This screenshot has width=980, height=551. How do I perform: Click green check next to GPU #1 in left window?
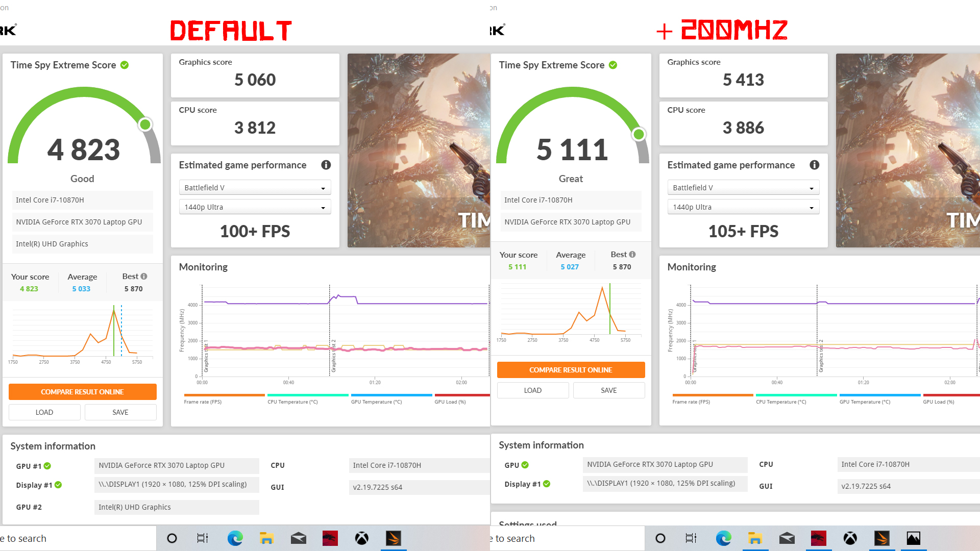click(x=47, y=466)
